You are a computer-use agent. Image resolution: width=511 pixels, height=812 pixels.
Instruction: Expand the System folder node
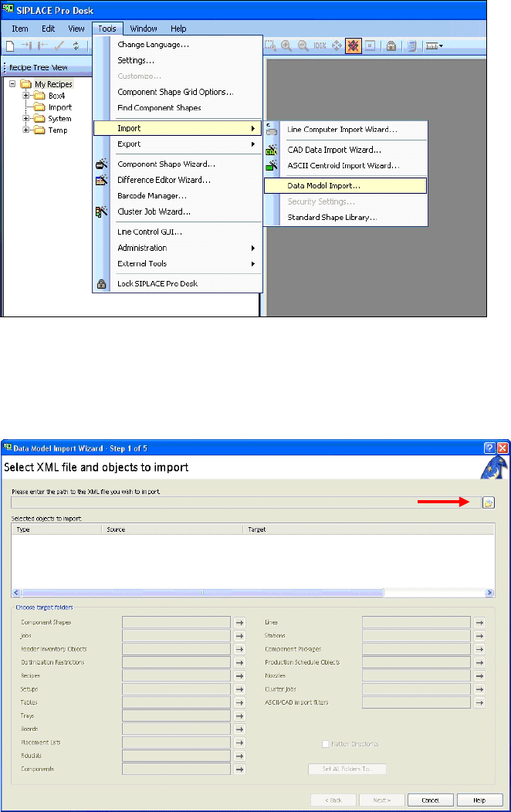[26, 119]
